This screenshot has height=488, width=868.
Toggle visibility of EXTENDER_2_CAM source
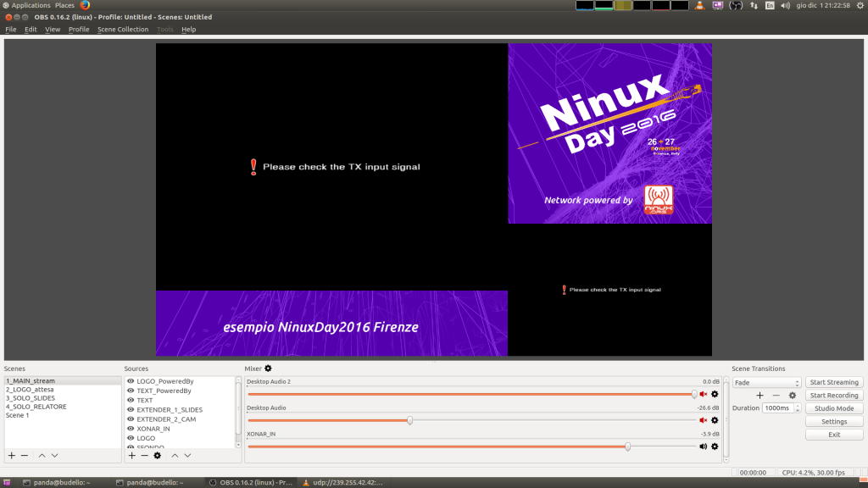coord(131,419)
